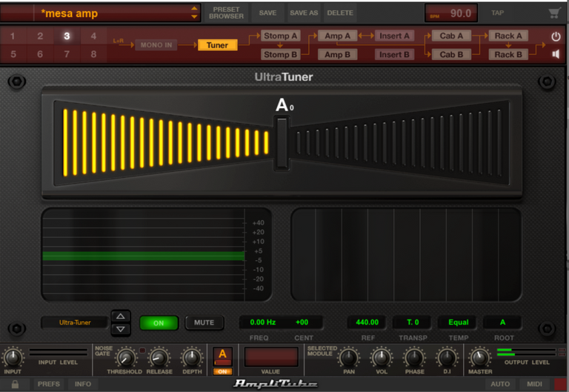
Task: Click the DEPTH knob
Action: pyautogui.click(x=192, y=358)
